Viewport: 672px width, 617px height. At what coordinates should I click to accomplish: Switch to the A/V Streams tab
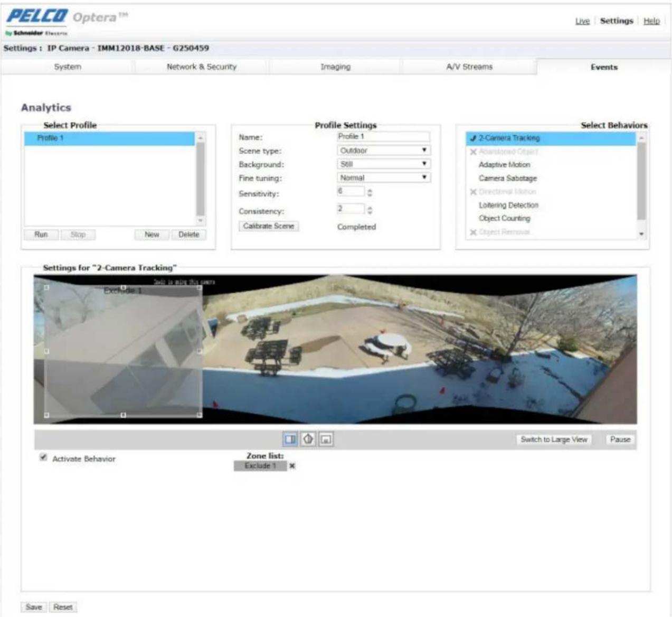coord(469,67)
